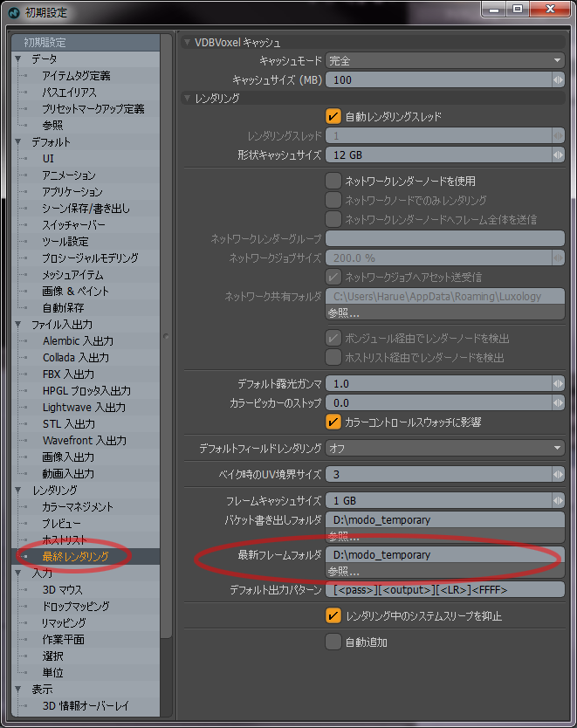577x728 pixels.
Task: Click the tree panel vertical scrollbar
Action: 166,334
